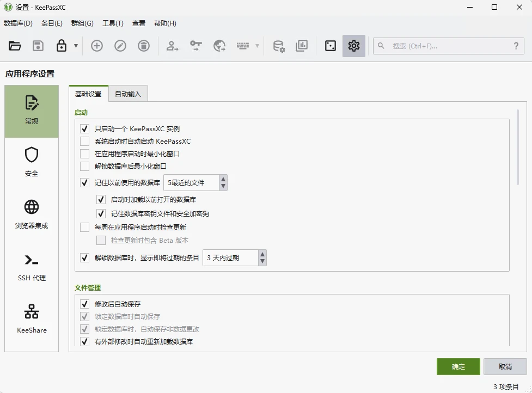532x393 pixels.
Task: Open database reports chart icon
Action: pos(302,46)
